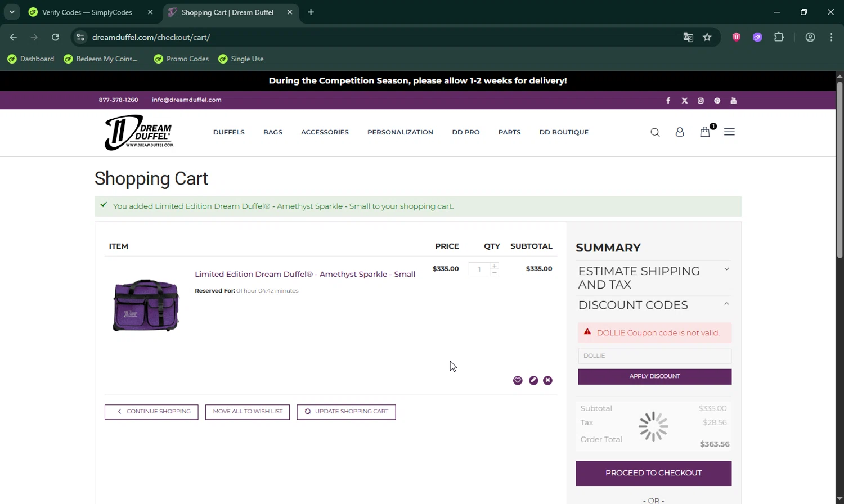This screenshot has height=504, width=844.
Task: Click the quantity input box
Action: point(479,269)
